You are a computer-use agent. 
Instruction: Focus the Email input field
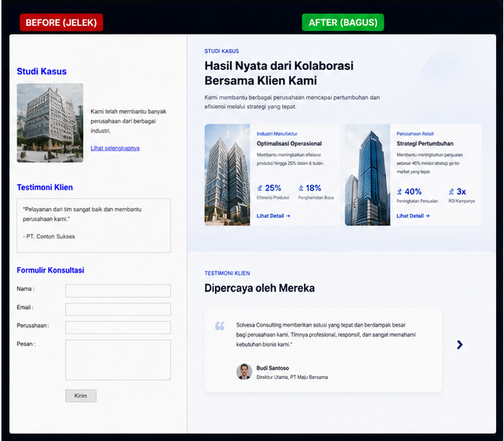coord(118,309)
